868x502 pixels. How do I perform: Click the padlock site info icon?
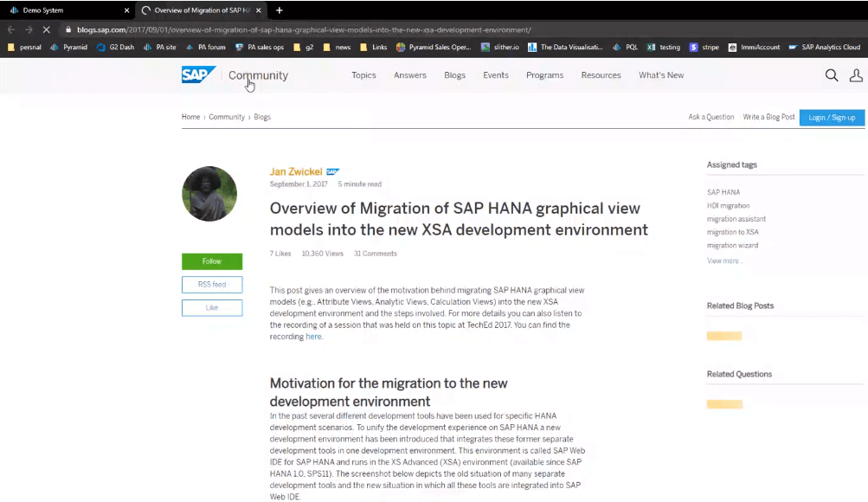(68, 30)
